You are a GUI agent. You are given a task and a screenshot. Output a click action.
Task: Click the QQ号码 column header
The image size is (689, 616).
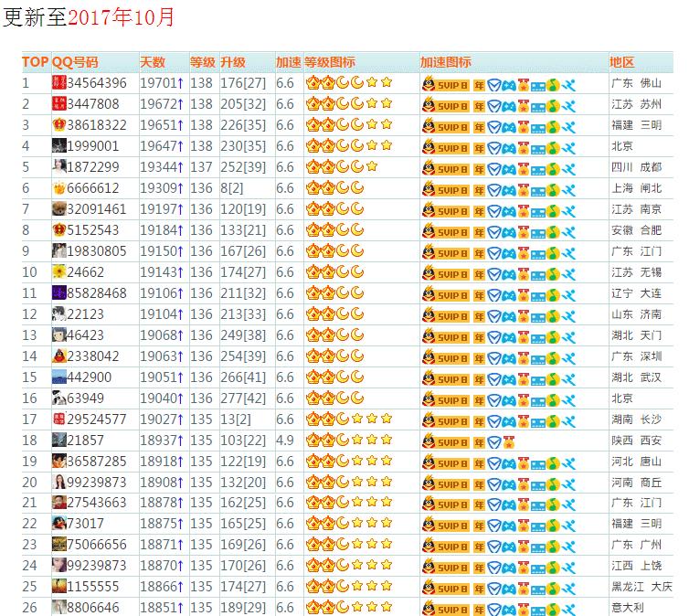click(x=75, y=62)
